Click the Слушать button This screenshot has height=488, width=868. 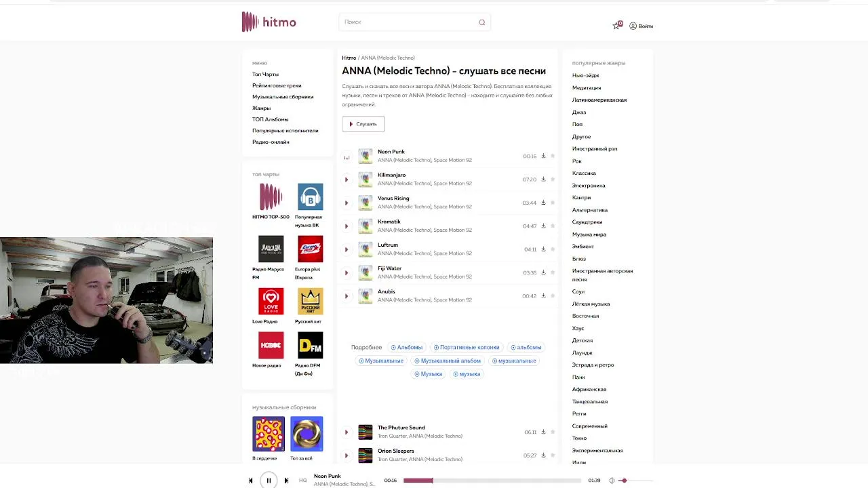pos(363,124)
